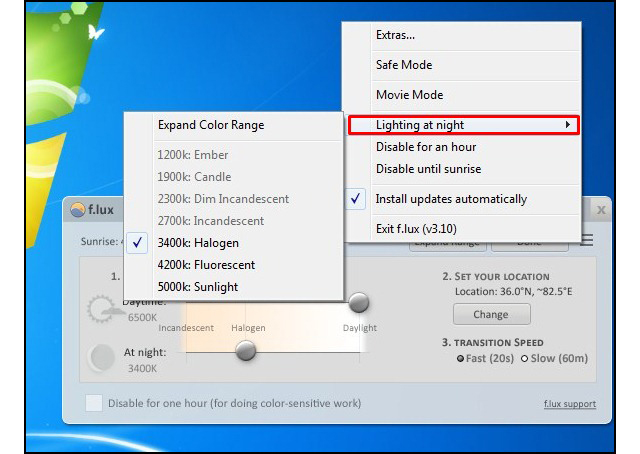Expand the Lighting at night submenu

[463, 125]
